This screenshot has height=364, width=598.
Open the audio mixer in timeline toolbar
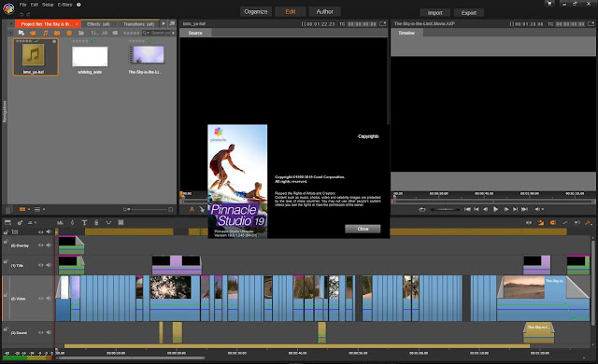pos(60,223)
